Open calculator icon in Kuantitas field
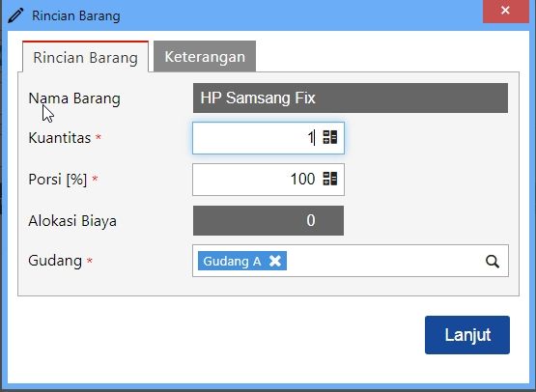 click(330, 137)
